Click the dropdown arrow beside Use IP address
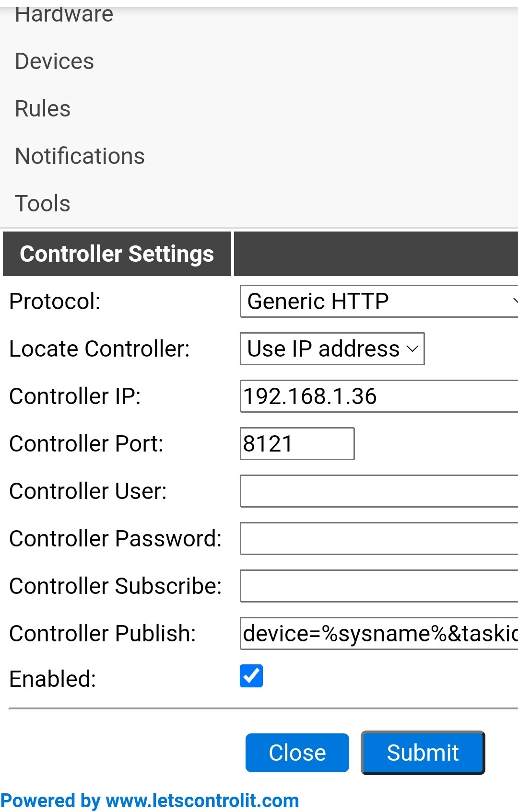 tap(412, 348)
